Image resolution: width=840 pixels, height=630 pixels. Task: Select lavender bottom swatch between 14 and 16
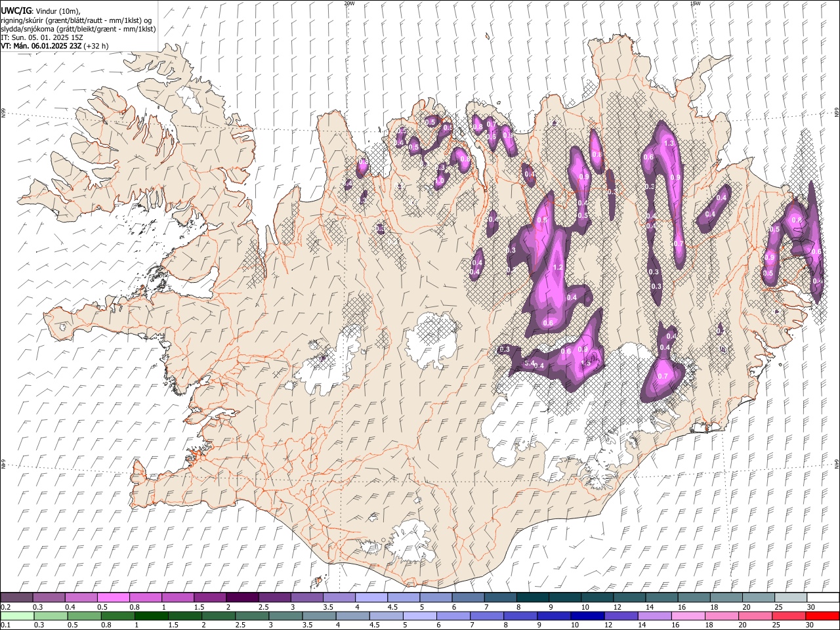point(654,616)
